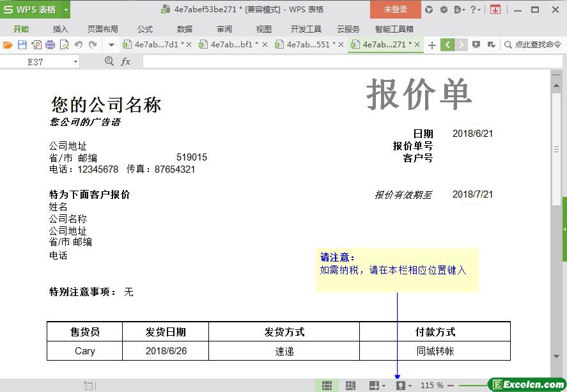Open the 插入 ribbon tab
The height and width of the screenshot is (392, 567).
61,29
